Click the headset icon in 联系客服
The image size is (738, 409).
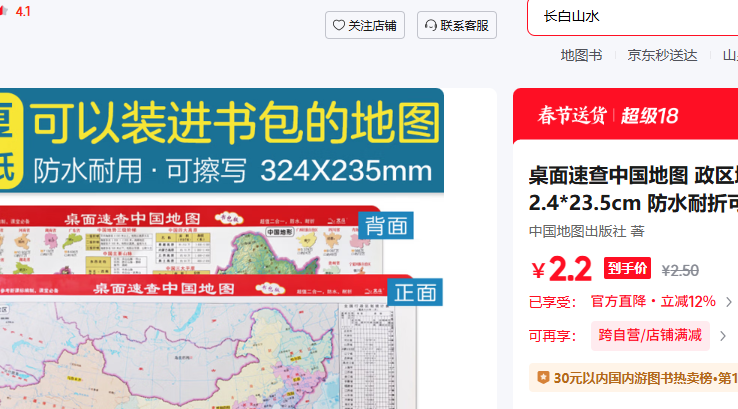click(x=430, y=26)
